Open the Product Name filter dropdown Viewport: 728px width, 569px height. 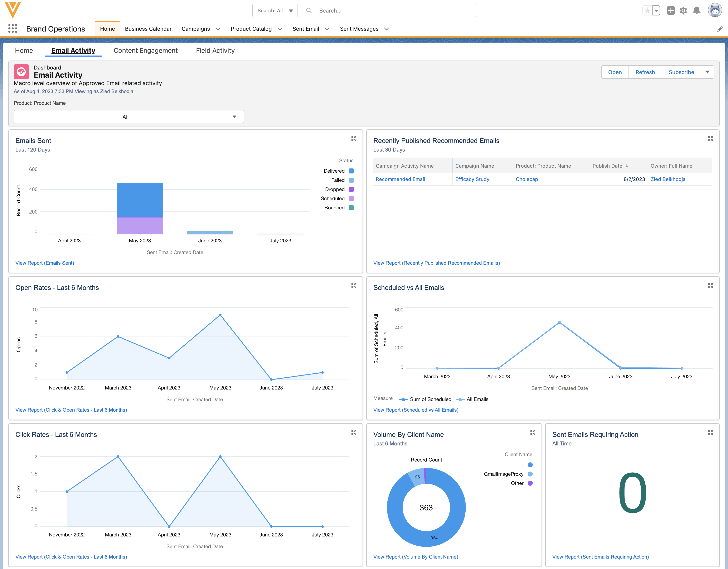point(129,117)
